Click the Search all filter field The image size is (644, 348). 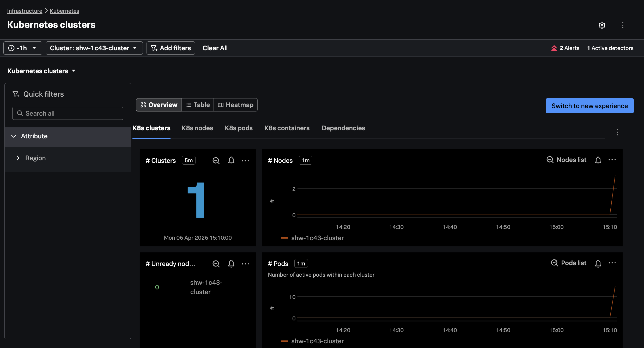pos(68,113)
